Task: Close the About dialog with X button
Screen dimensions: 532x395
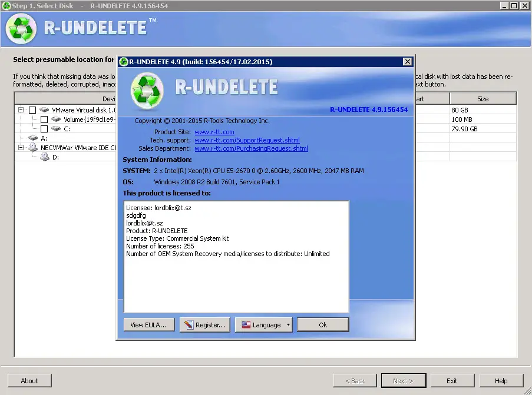Action: pos(408,61)
